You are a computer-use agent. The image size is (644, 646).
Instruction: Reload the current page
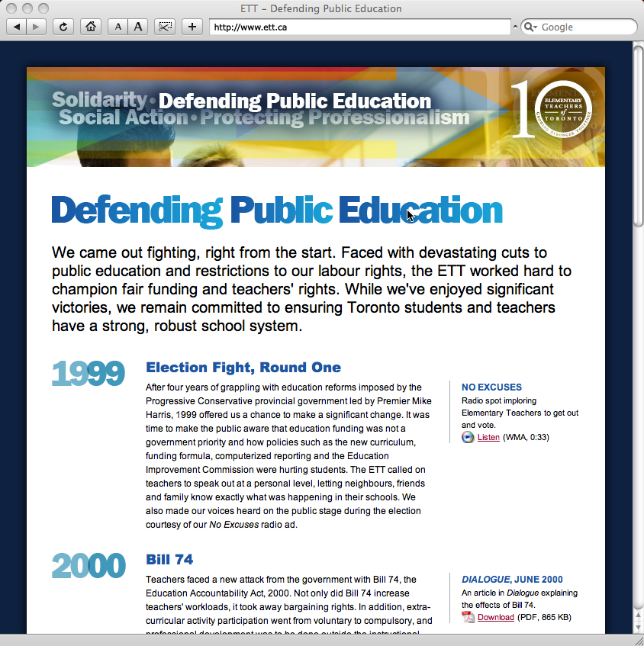click(x=63, y=27)
